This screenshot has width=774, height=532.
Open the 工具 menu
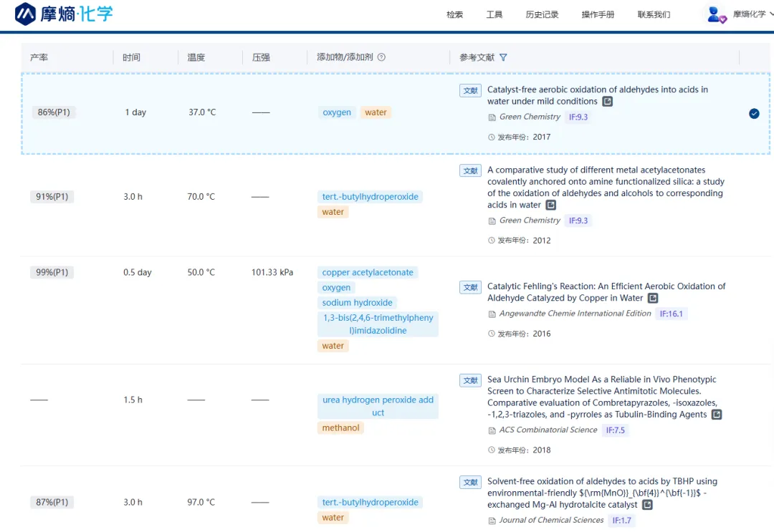tap(494, 14)
